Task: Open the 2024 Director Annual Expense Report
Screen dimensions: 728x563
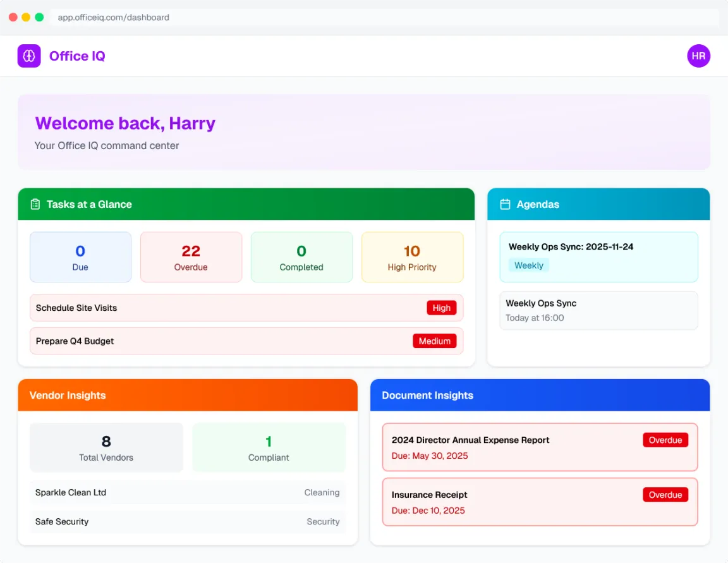Action: point(540,448)
